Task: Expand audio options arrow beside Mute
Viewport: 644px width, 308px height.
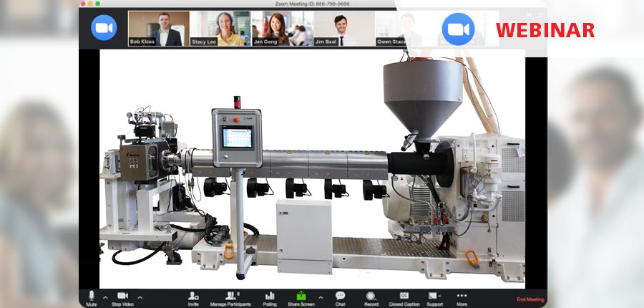Action: (105, 297)
